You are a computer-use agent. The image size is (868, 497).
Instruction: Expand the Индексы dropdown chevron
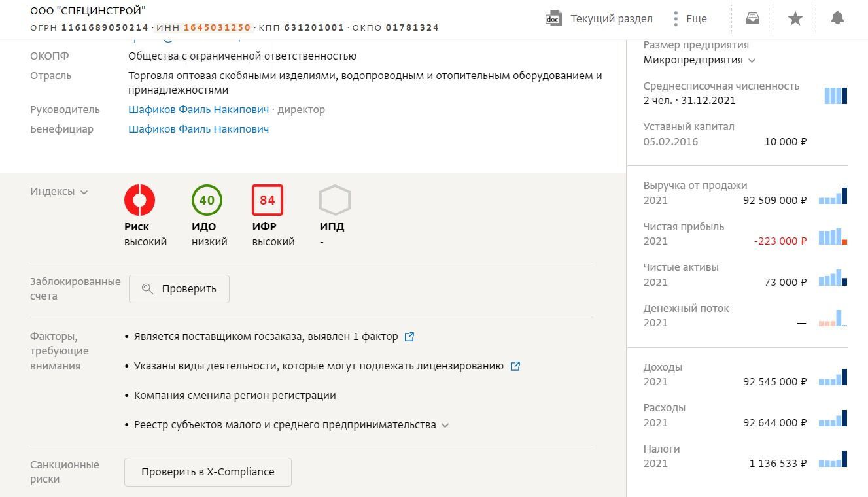pyautogui.click(x=84, y=192)
